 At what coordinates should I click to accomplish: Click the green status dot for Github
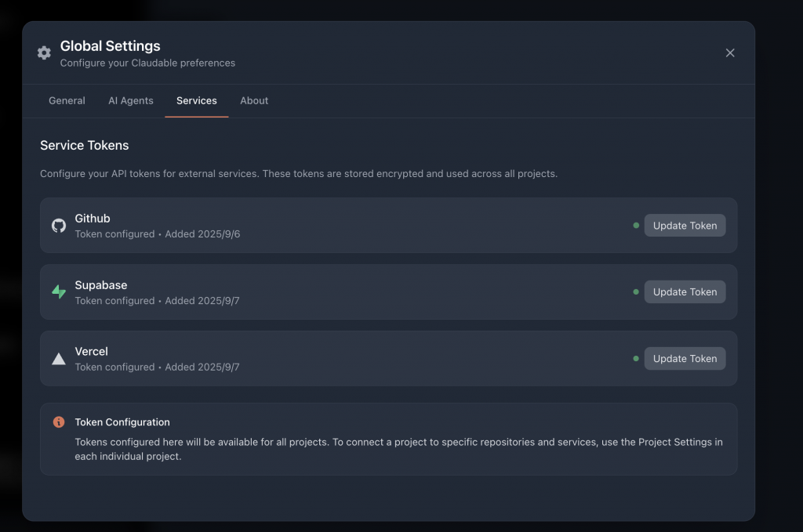636,226
